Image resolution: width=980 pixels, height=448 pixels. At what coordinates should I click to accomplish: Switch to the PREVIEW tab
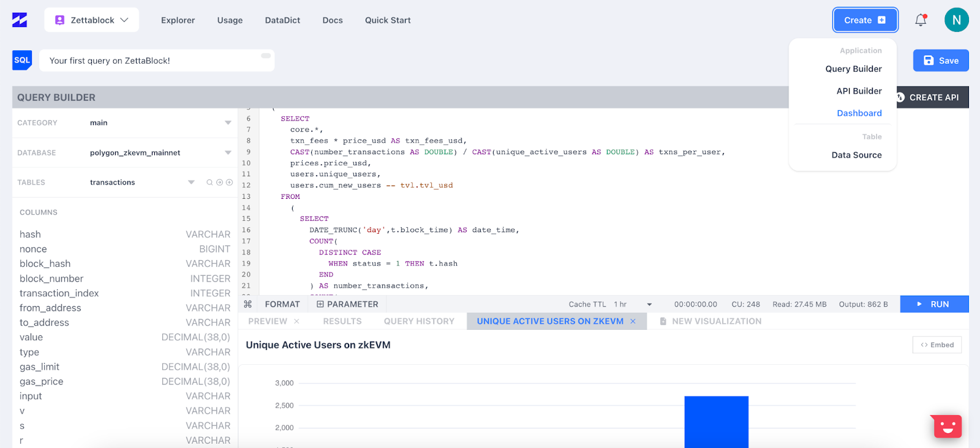[x=267, y=321]
